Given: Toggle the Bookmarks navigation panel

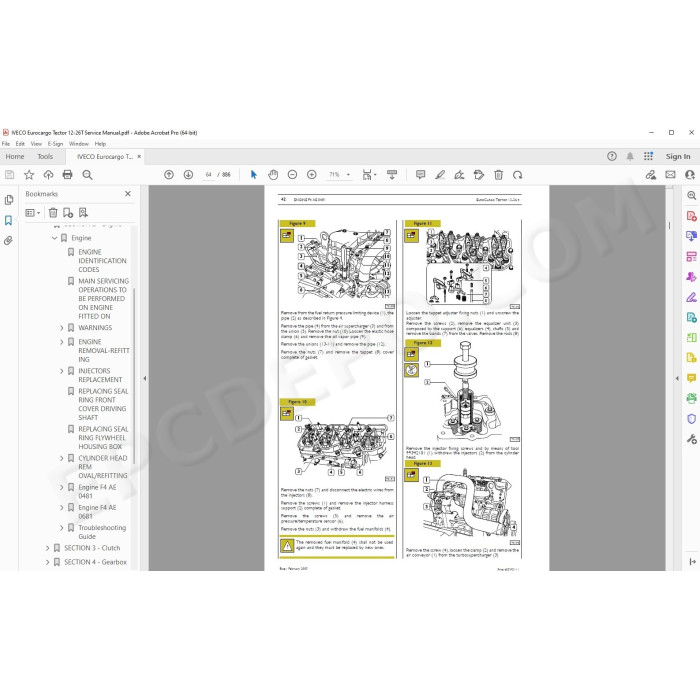Looking at the screenshot, I should (8, 220).
